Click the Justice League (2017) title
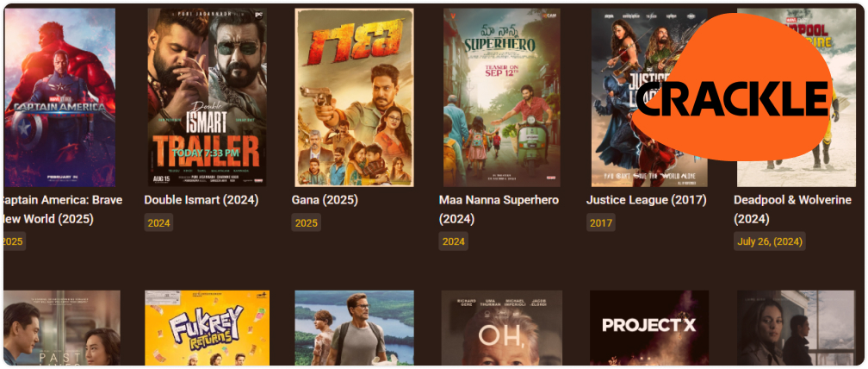The image size is (868, 369). (x=647, y=200)
